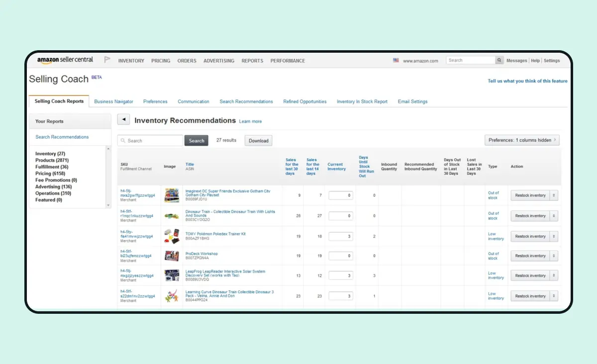Open Learn more link
597x364 pixels.
[x=250, y=121]
